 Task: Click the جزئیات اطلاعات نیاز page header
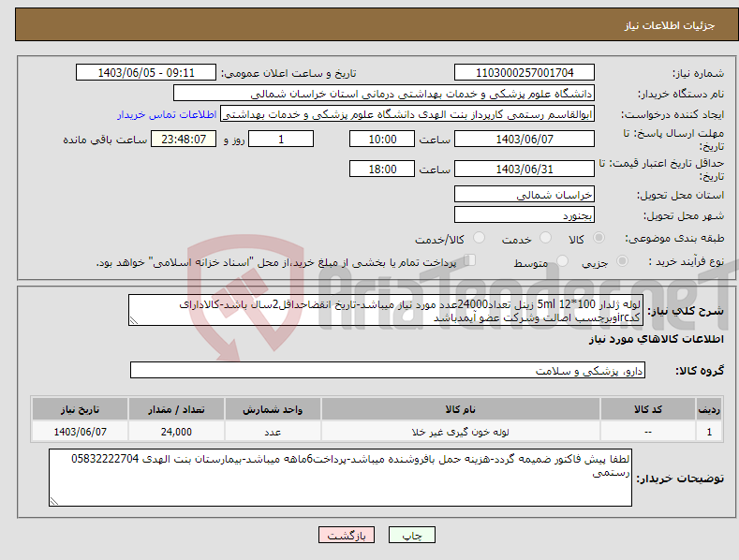click(x=670, y=25)
